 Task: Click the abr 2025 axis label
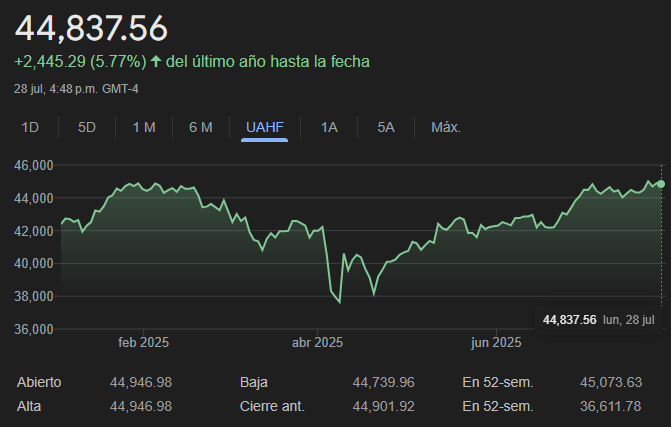318,342
